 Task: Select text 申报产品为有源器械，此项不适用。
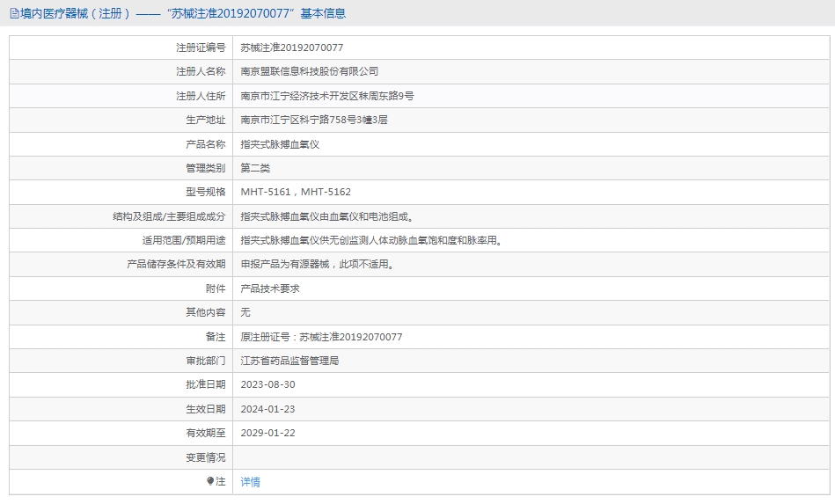[x=318, y=264]
